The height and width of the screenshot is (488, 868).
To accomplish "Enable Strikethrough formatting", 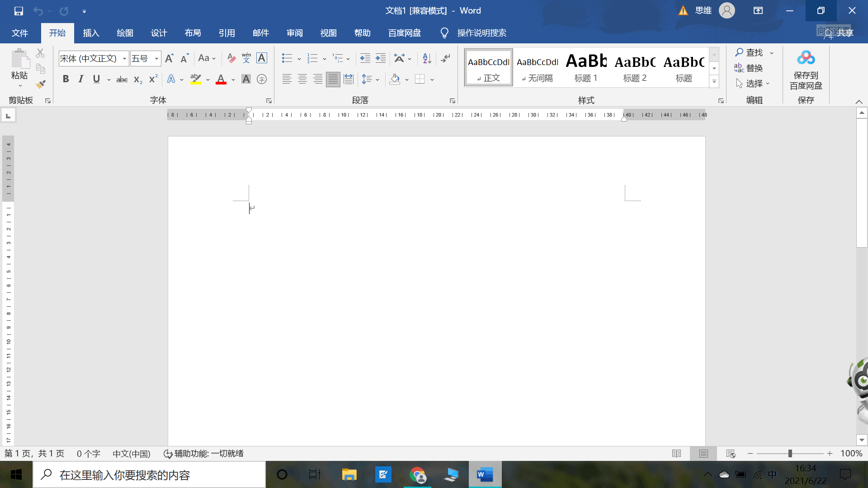I will [x=122, y=80].
